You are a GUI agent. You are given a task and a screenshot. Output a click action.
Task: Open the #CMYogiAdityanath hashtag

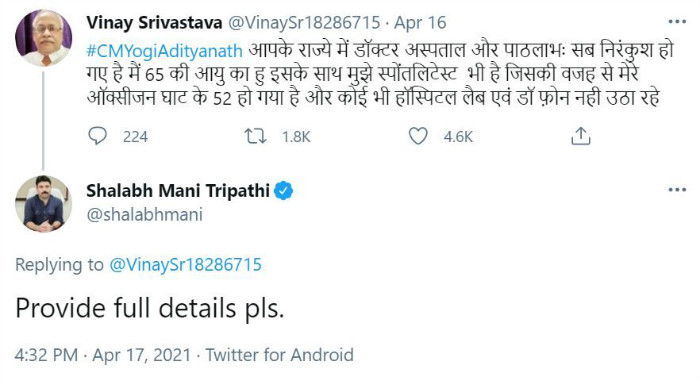165,51
